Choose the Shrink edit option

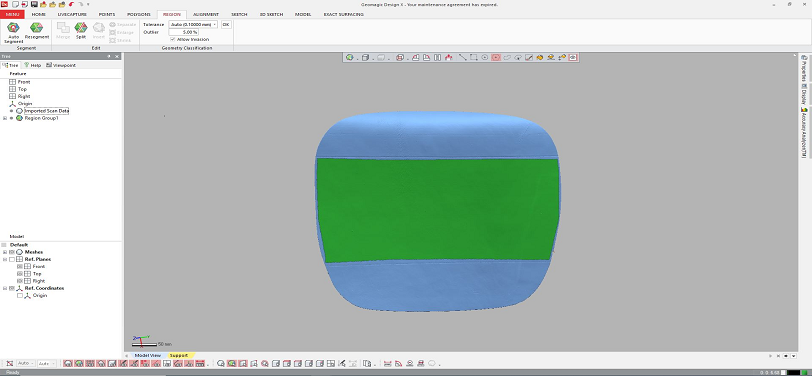click(121, 40)
